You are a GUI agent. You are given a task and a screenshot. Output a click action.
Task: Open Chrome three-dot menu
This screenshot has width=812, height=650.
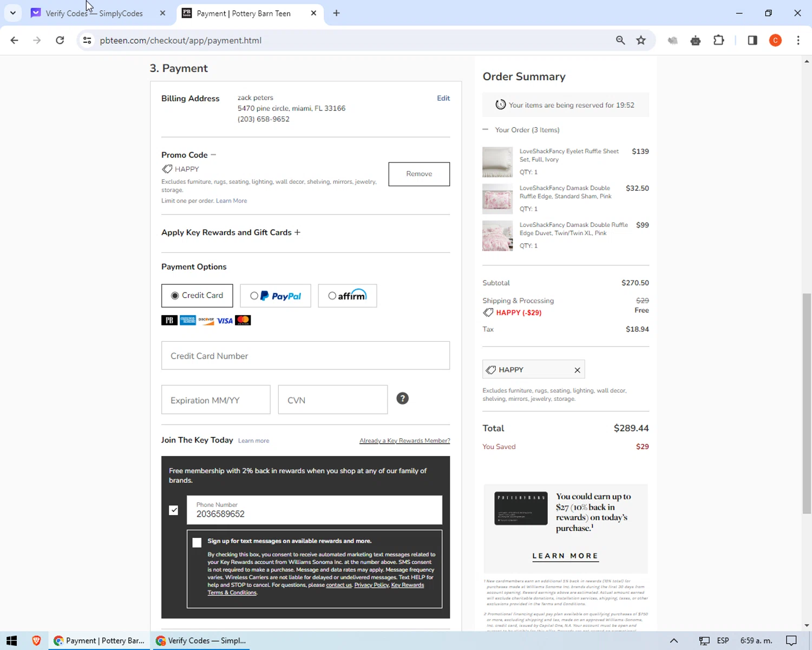coord(798,40)
